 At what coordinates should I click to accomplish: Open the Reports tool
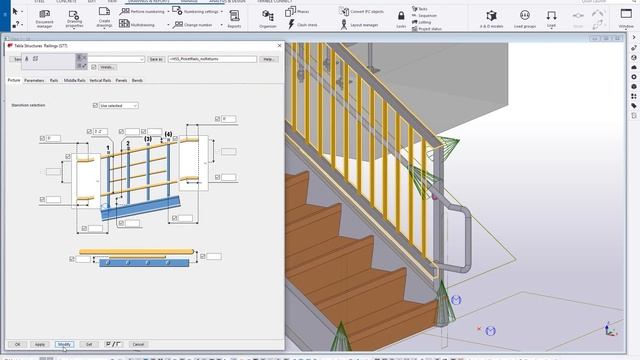pyautogui.click(x=234, y=19)
